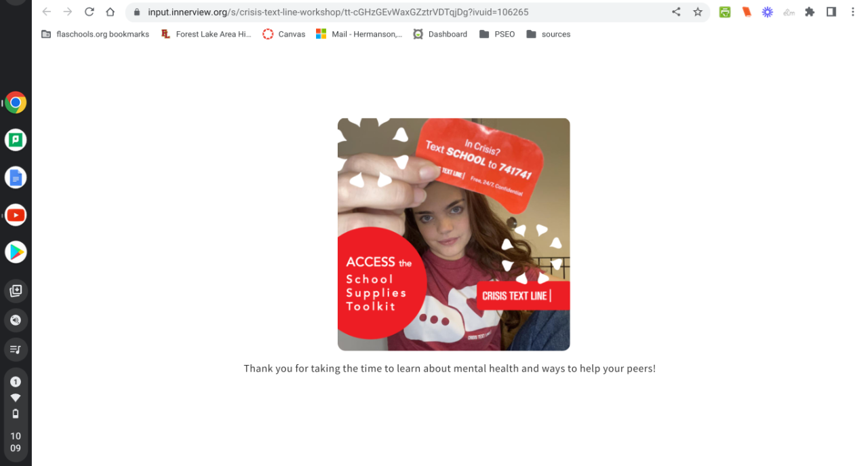Launch Google Chrome from the shelf
This screenshot has height=466, width=868.
coord(16,102)
